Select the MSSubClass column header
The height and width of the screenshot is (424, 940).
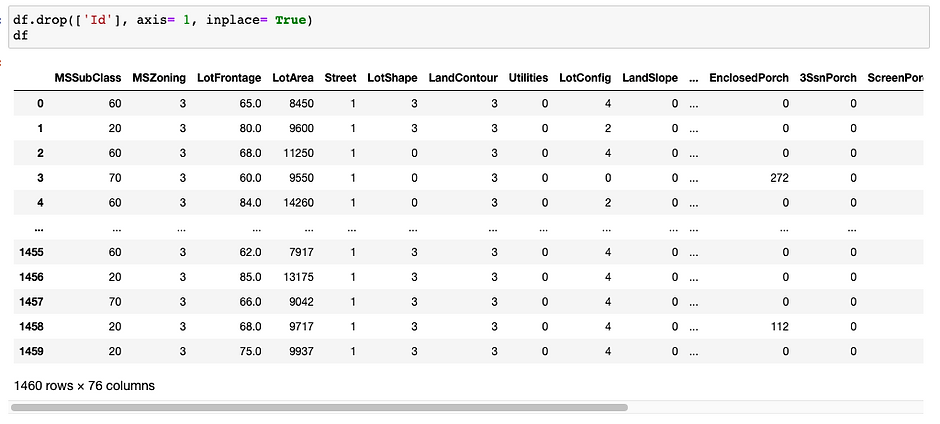pos(88,78)
